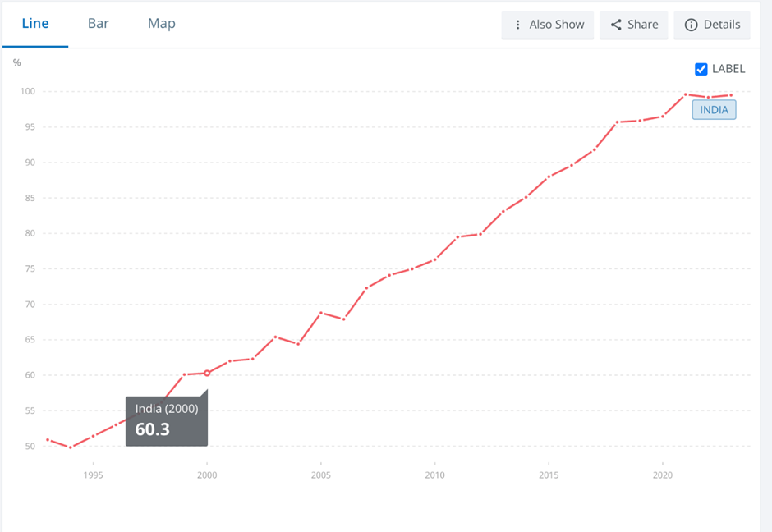
Task: Uncheck the LABEL checkbox
Action: (x=701, y=69)
